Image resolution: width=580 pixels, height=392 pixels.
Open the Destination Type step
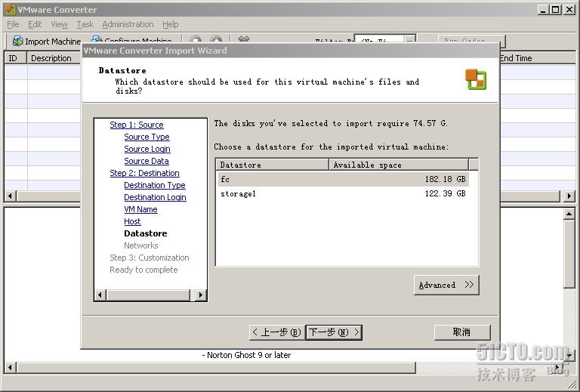[x=155, y=185]
